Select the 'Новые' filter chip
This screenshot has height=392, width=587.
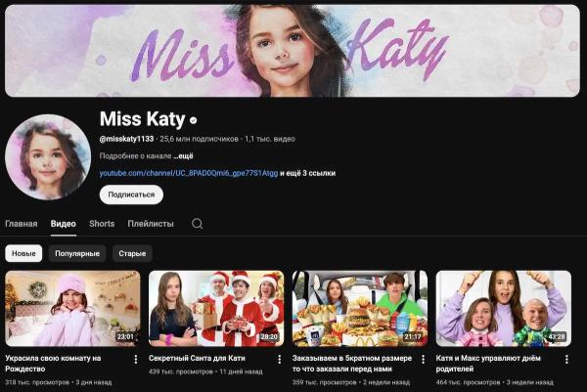[x=23, y=253]
